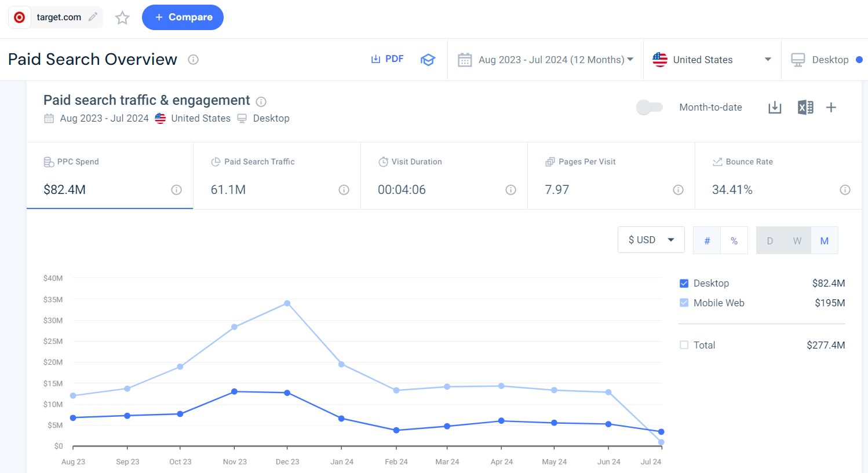
Task: Select weekly (W) granularity
Action: [x=797, y=240]
